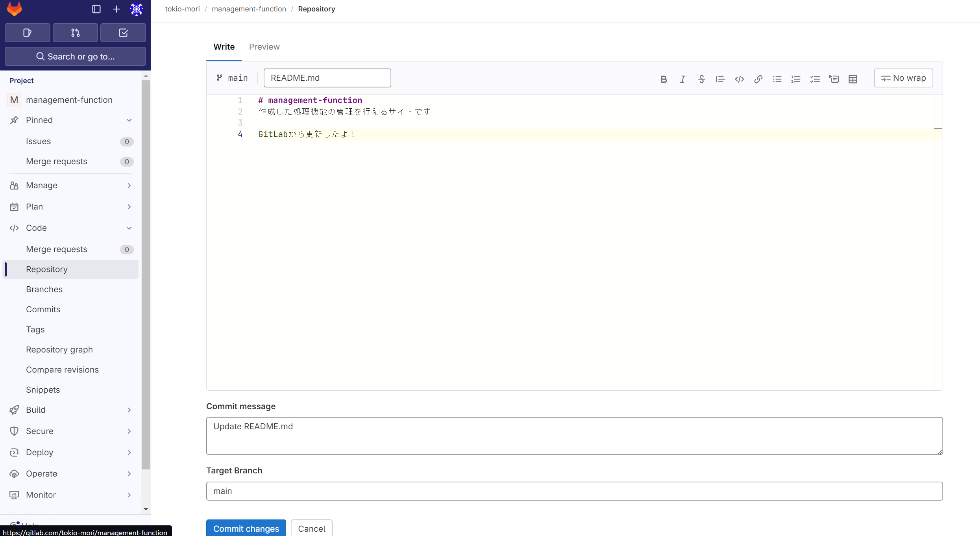Click the GitLab logo
This screenshot has width=980, height=536.
[x=14, y=9]
